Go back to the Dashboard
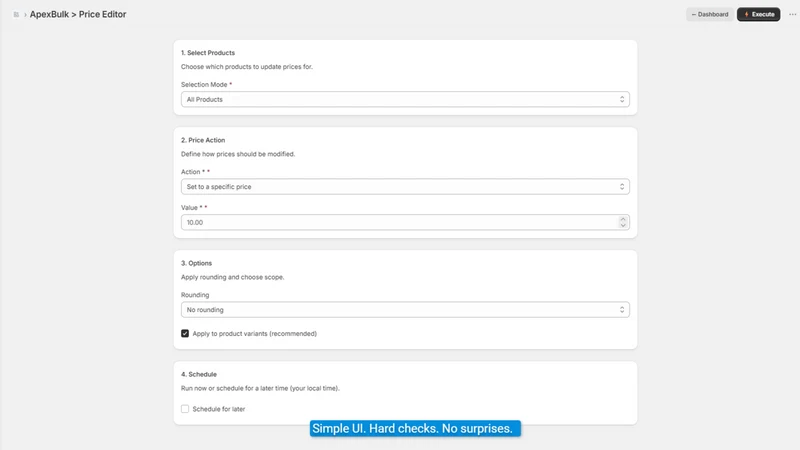The image size is (800, 450). [710, 14]
